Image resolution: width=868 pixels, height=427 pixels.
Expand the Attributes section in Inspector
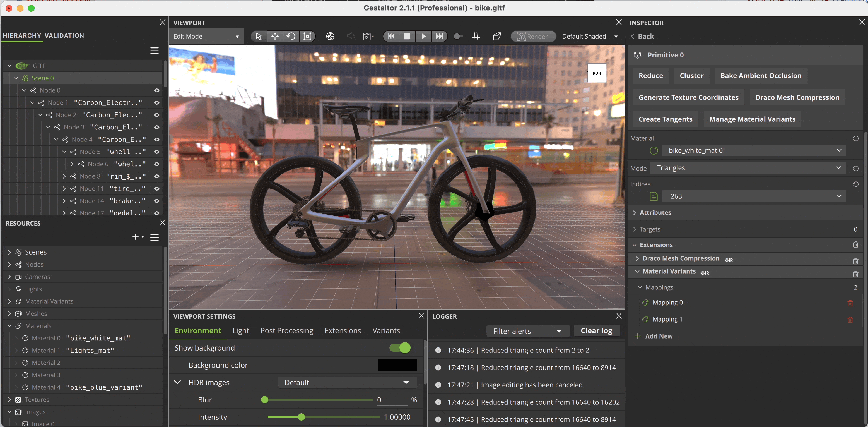[x=655, y=212]
